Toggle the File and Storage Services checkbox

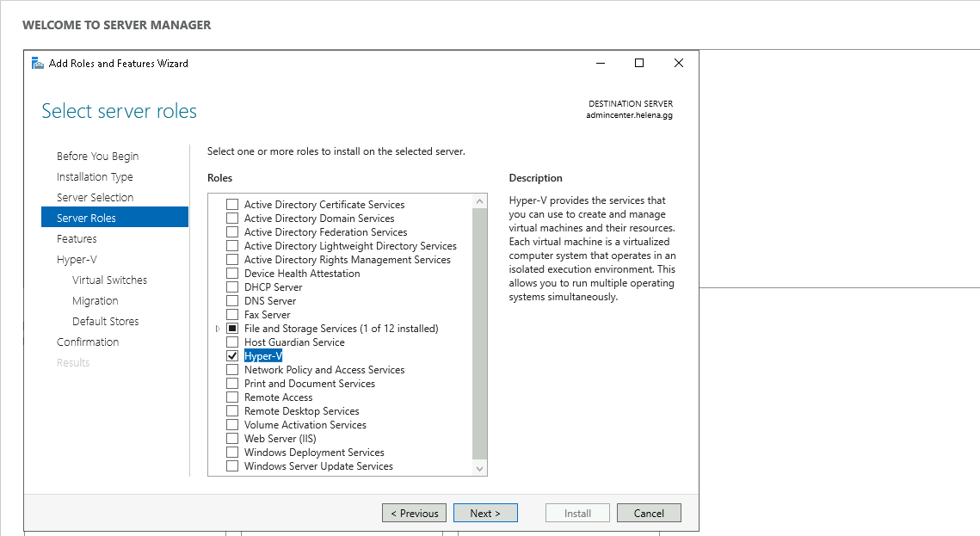click(x=231, y=329)
